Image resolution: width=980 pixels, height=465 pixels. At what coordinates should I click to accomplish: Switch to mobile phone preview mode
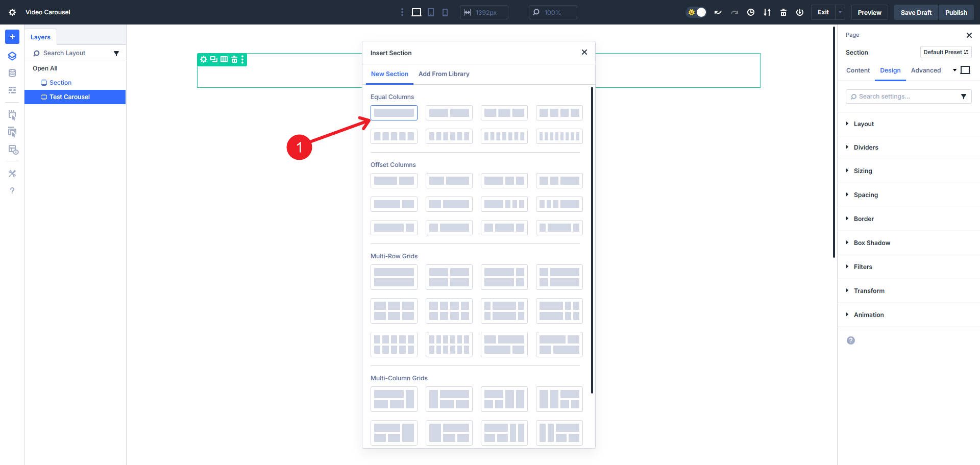coord(445,12)
